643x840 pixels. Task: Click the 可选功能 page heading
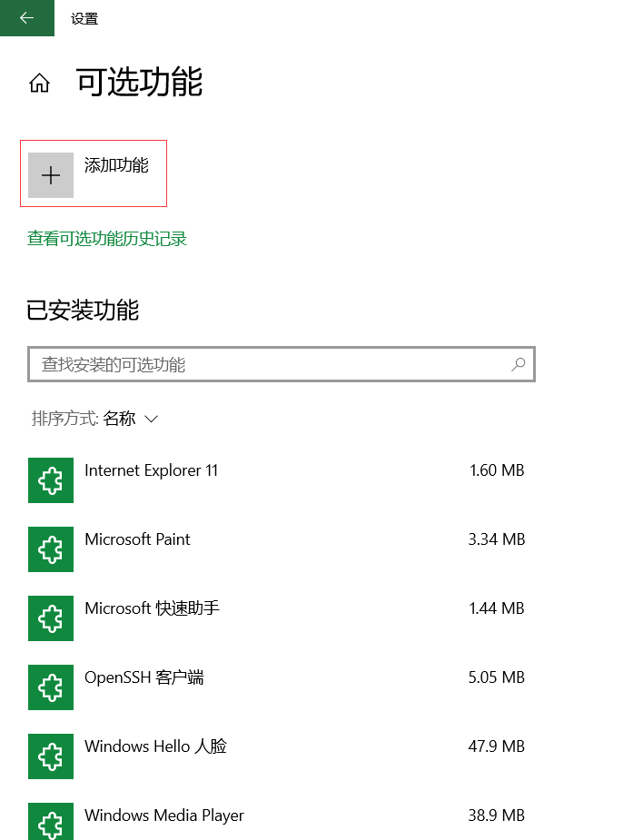[140, 83]
